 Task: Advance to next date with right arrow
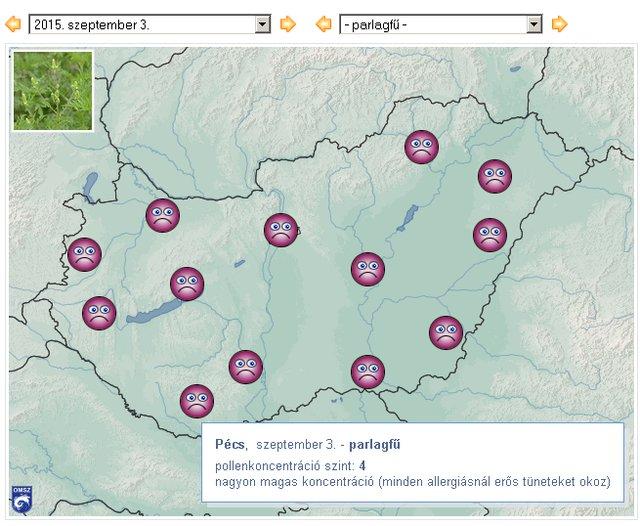[288, 24]
